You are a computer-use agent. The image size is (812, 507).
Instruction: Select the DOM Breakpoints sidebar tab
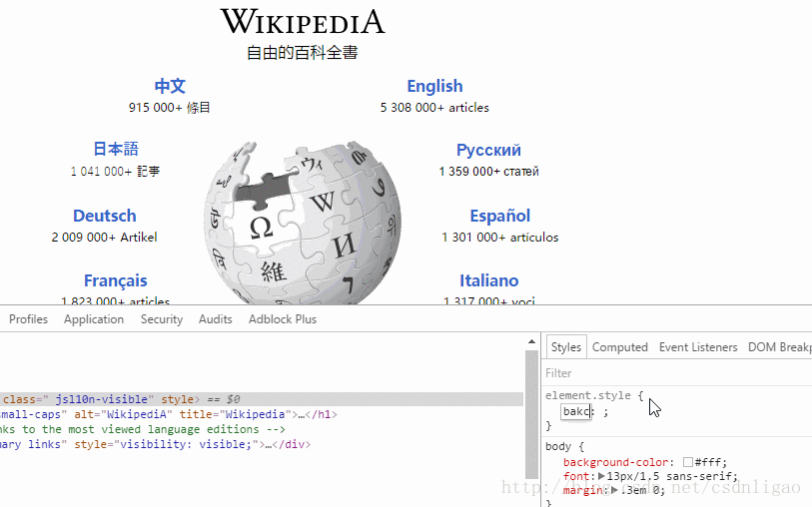click(x=779, y=347)
